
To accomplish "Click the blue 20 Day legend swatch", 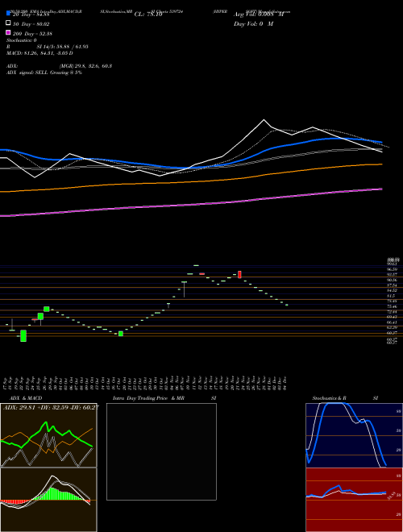I will [8, 14].
